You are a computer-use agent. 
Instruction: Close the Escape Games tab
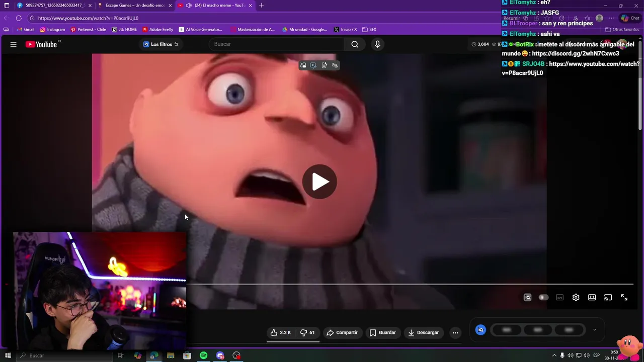click(x=171, y=5)
